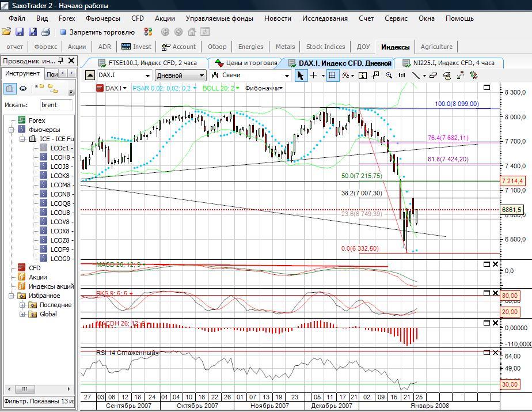Click the zoom magnifier icon
Screen dimensions: 532x412
tap(389, 75)
